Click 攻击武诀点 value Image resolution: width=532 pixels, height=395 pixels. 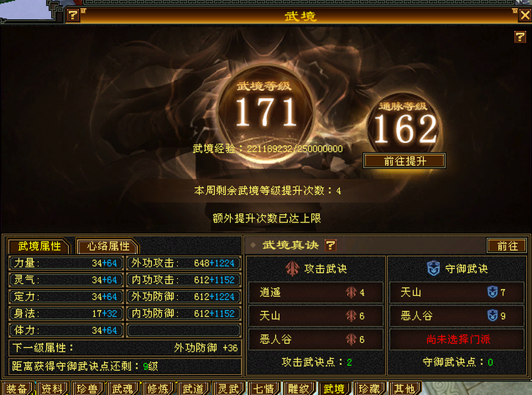click(x=349, y=362)
